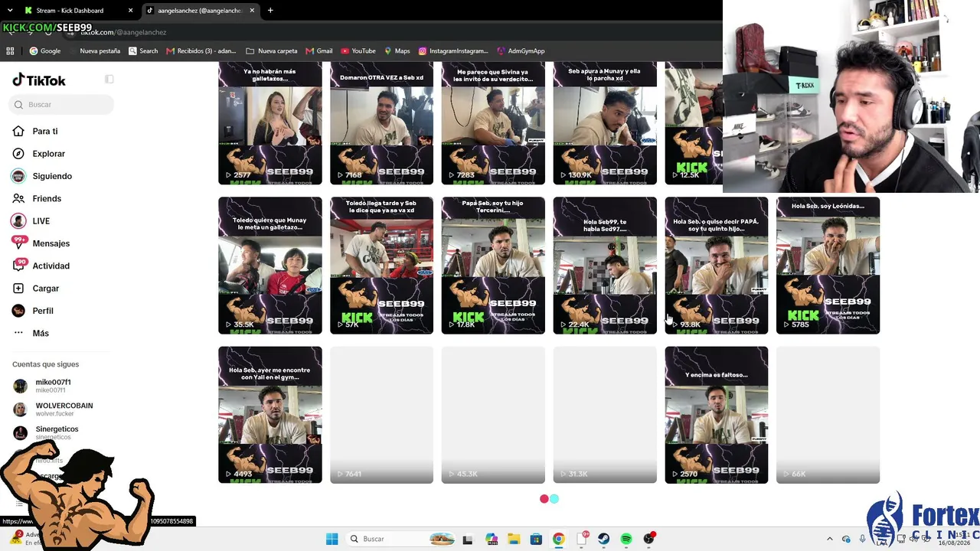Open the Nueva carpeta bookmarks folder
This screenshot has height=551, width=980.
(272, 51)
